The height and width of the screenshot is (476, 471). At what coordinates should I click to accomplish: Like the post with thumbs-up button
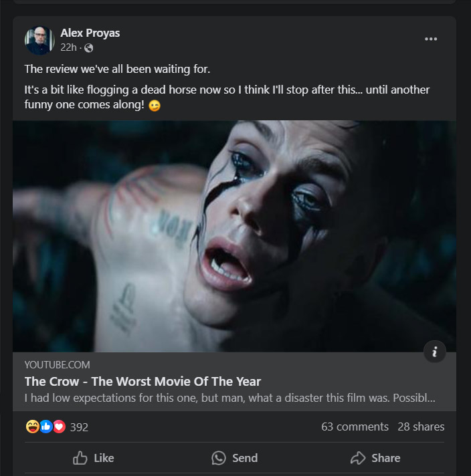pos(93,458)
